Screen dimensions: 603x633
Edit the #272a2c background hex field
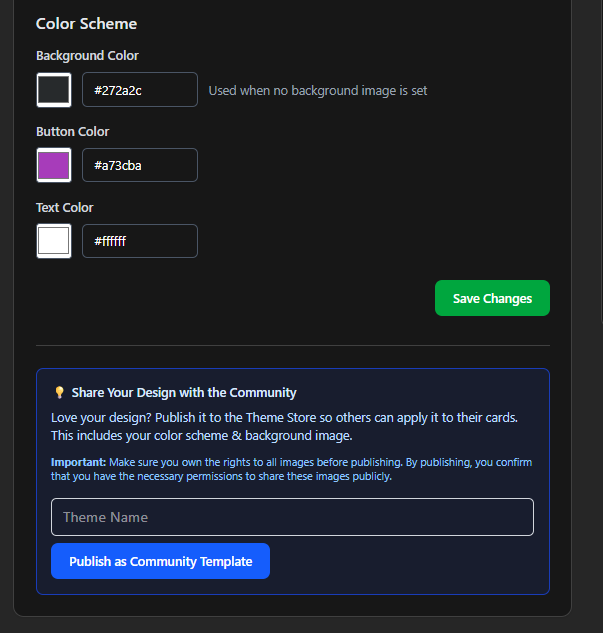click(x=140, y=90)
